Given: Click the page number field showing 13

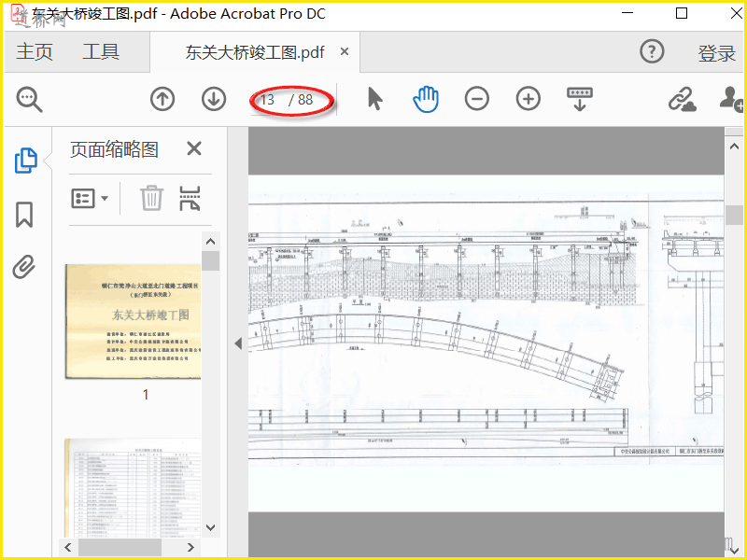Looking at the screenshot, I should (x=268, y=100).
